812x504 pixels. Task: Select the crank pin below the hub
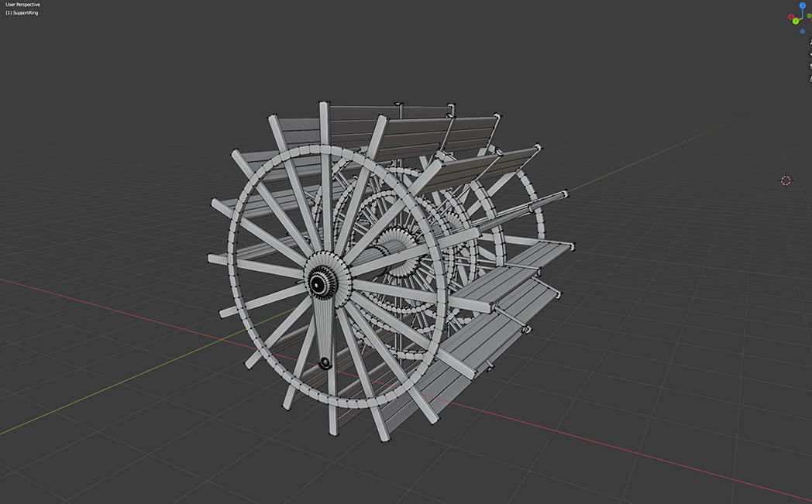pyautogui.click(x=325, y=362)
